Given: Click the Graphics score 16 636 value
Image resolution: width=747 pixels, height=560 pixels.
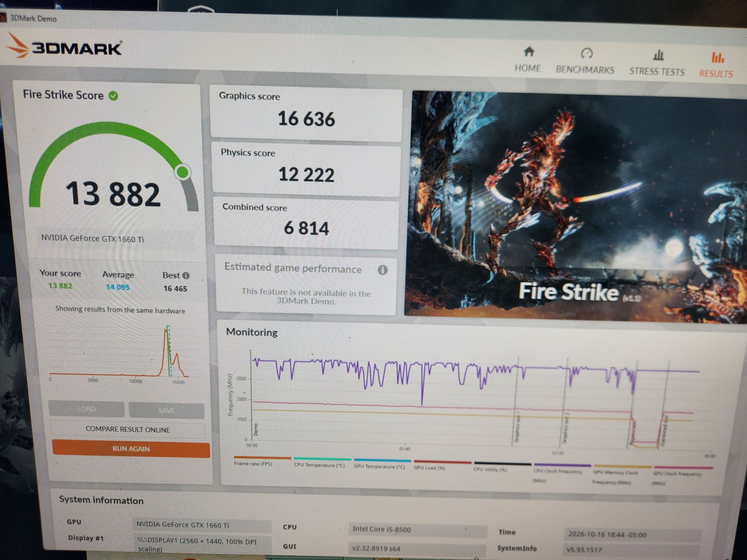Looking at the screenshot, I should tap(306, 119).
